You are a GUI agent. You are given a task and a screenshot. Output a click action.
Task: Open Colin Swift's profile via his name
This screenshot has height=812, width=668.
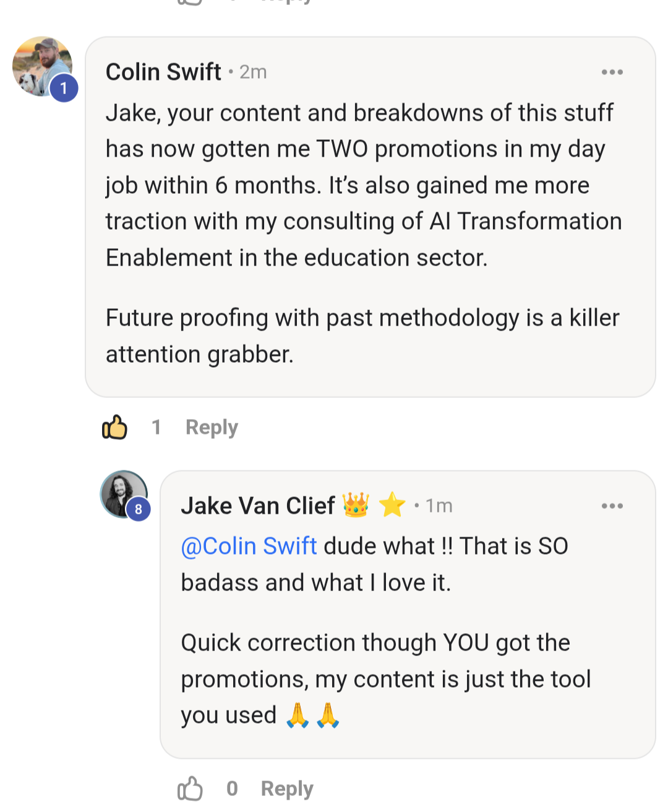163,72
